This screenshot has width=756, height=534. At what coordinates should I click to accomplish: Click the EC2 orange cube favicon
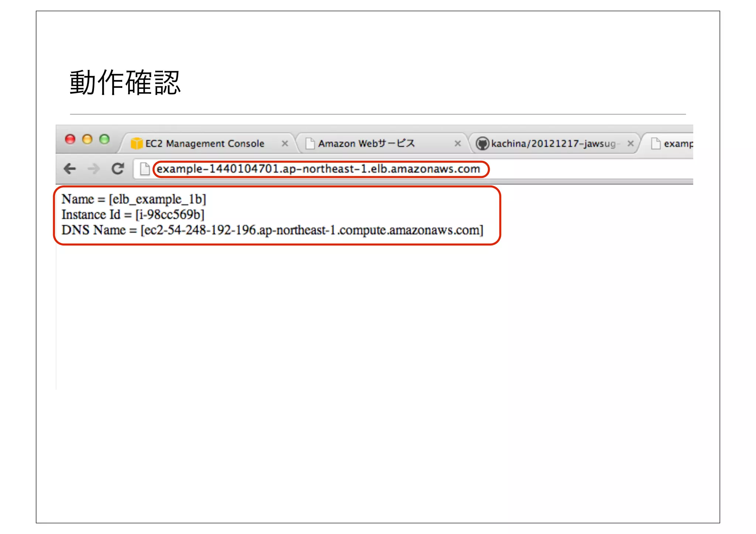click(x=136, y=143)
